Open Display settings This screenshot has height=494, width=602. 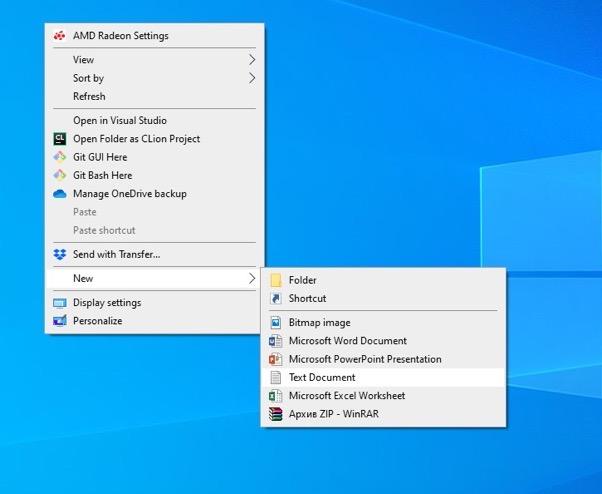click(155, 303)
